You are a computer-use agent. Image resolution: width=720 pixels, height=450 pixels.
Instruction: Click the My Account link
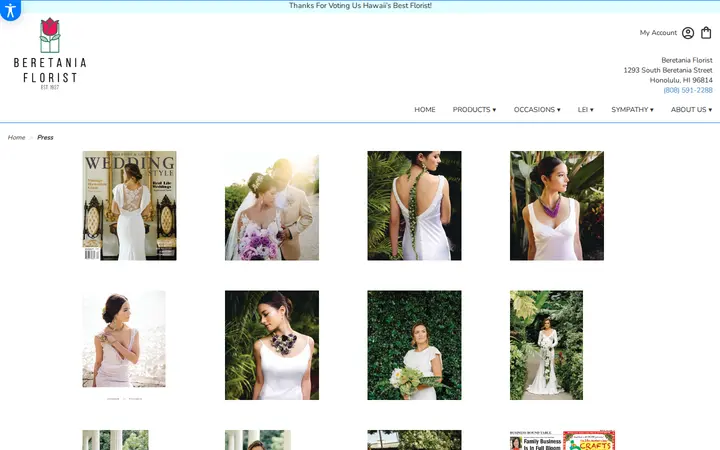tap(658, 33)
